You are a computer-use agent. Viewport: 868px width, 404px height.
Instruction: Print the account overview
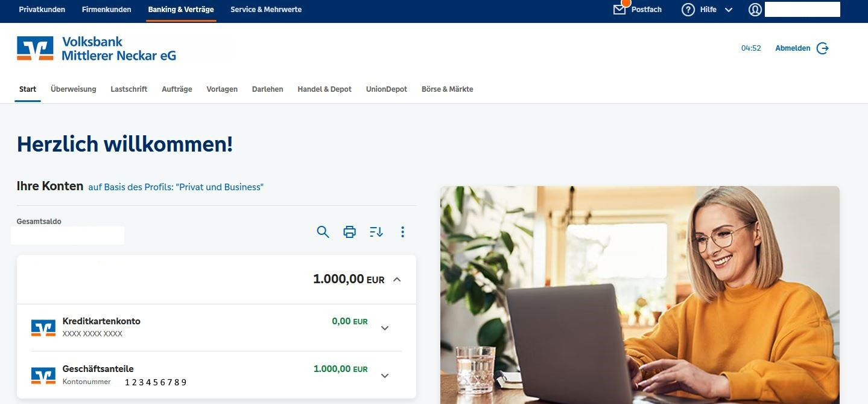click(x=349, y=232)
